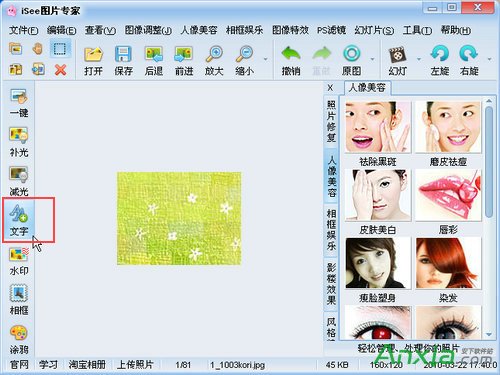Rotate left with the 左旋 icon
Image resolution: width=500 pixels, height=375 pixels.
(439, 61)
